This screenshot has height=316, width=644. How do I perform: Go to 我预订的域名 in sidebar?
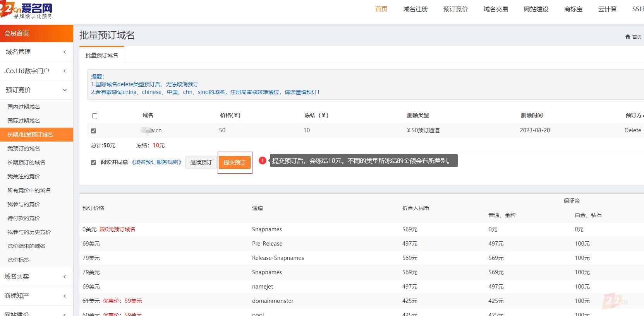24,149
